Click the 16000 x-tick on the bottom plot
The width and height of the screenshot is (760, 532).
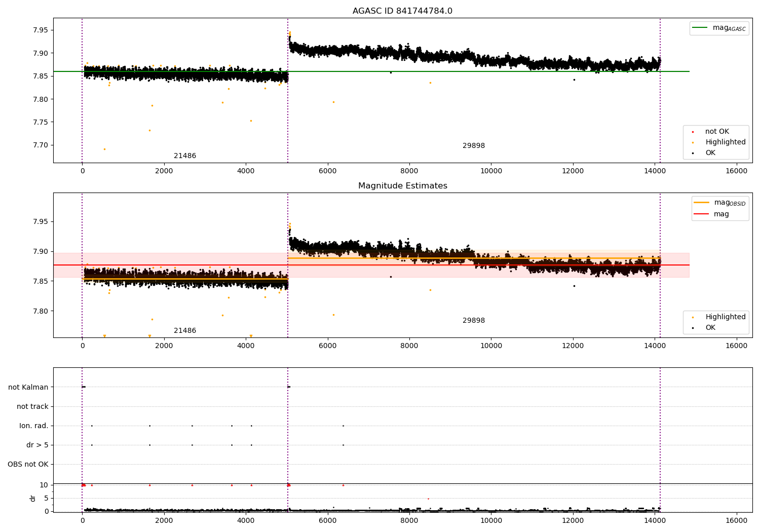pos(736,520)
